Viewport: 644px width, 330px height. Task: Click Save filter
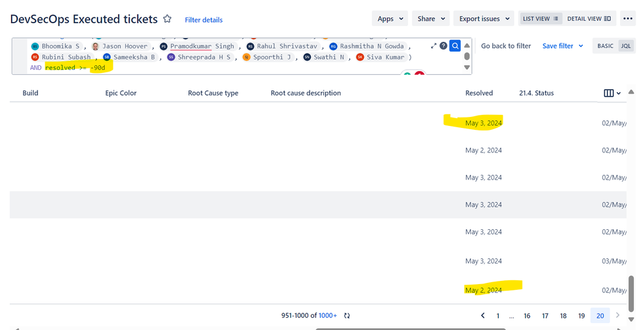coord(558,46)
